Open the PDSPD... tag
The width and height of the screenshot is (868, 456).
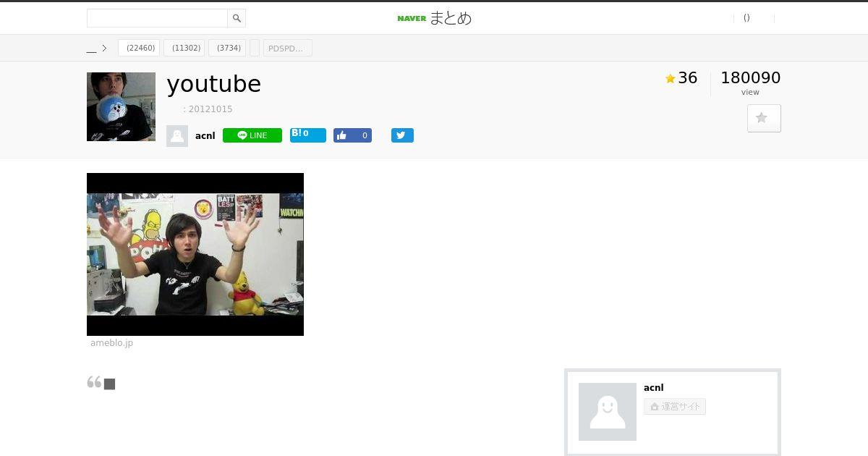coord(288,48)
